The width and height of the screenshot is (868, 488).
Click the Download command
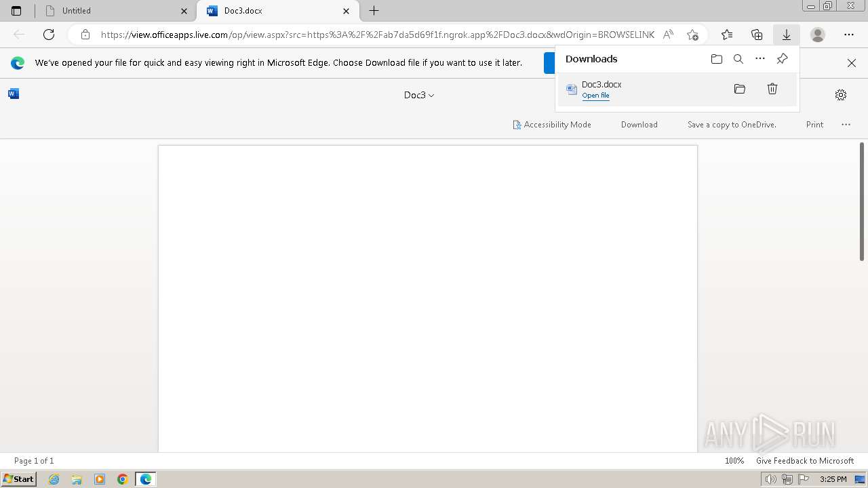click(x=639, y=125)
